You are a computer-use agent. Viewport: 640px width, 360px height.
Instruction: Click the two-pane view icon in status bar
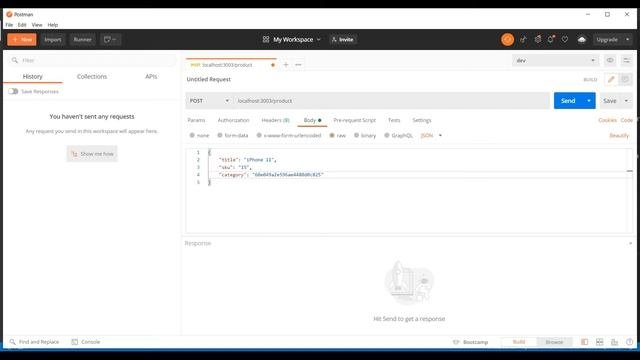599,342
